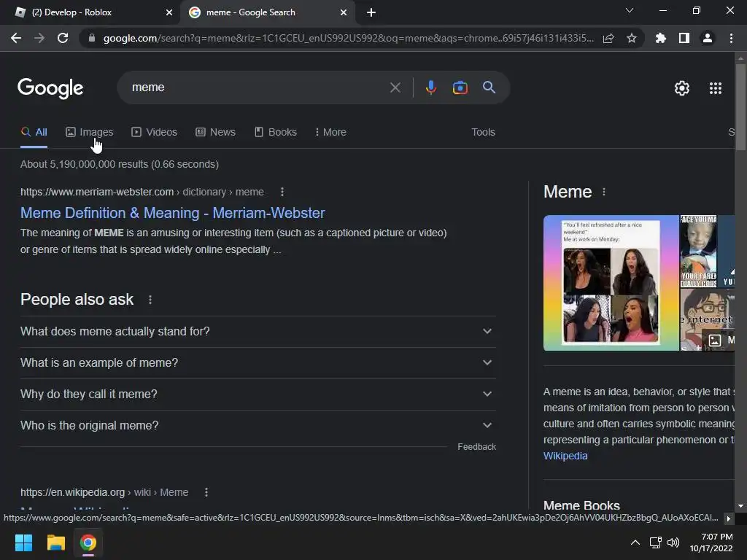Open Chrome's three-dot menu
Screen dimensions: 747x560
pyautogui.click(x=731, y=38)
